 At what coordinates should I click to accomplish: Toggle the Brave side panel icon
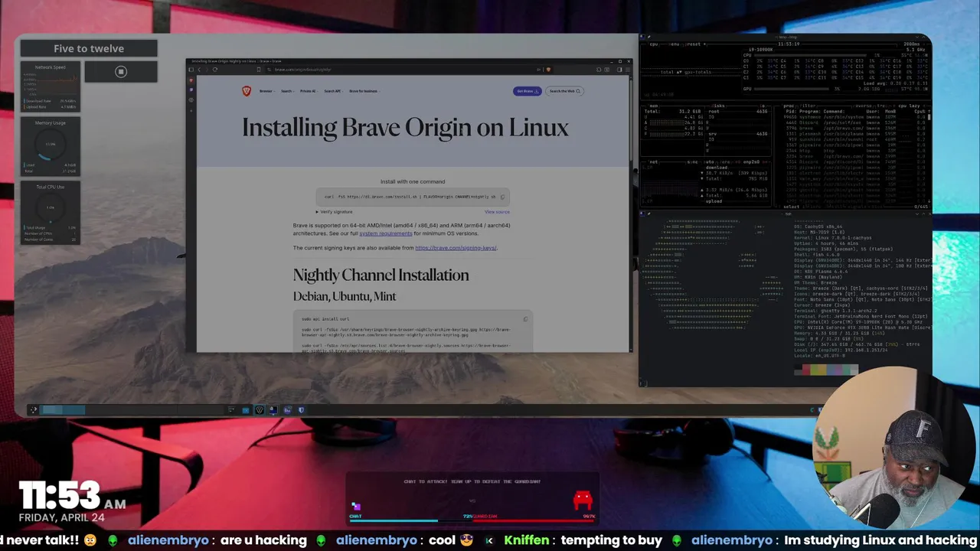coord(619,70)
